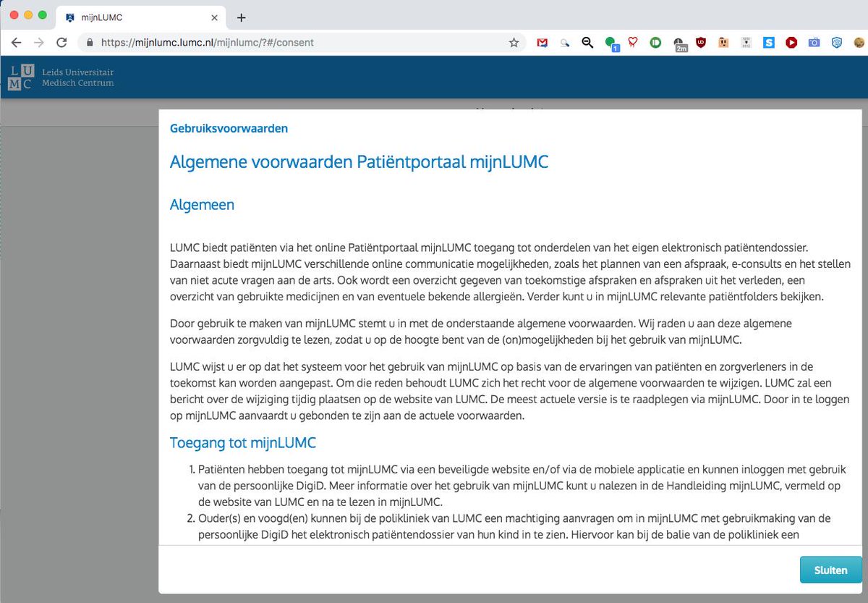Click the padlock site security icon

click(x=90, y=43)
